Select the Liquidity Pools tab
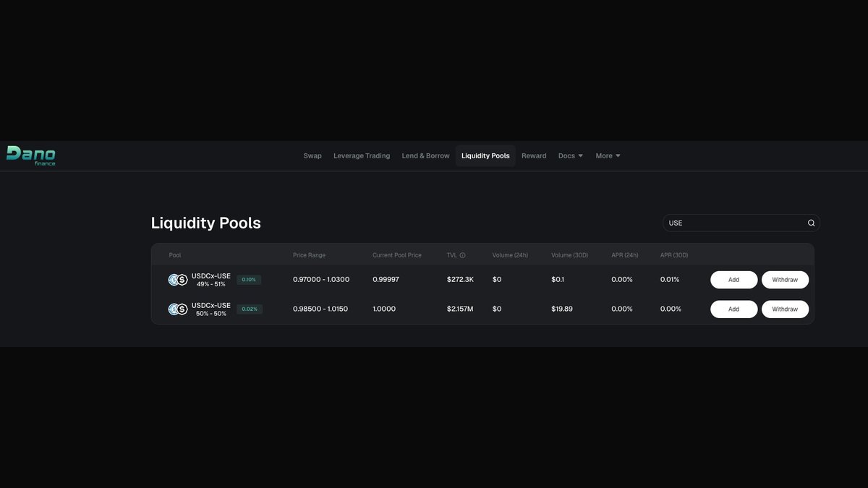 click(x=485, y=155)
